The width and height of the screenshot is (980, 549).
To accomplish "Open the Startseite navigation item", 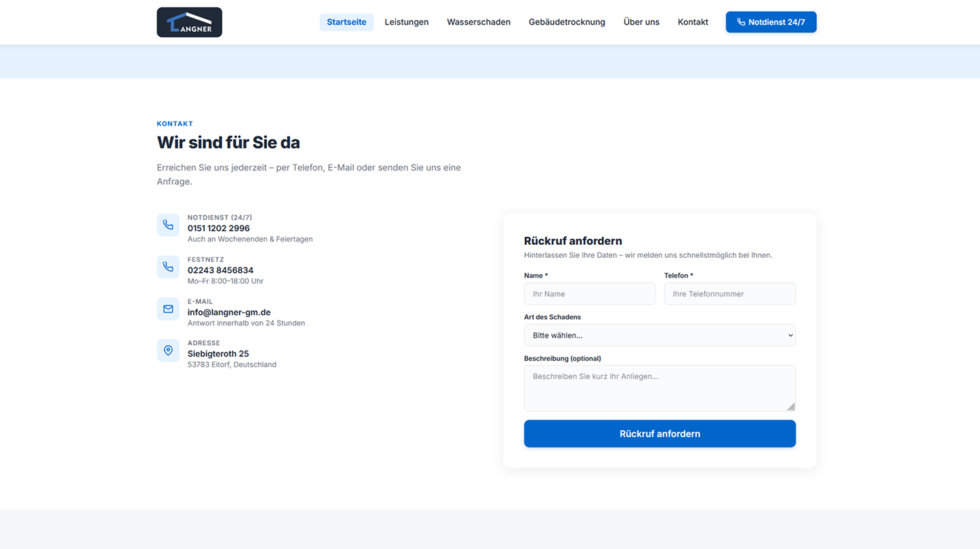I will point(346,22).
